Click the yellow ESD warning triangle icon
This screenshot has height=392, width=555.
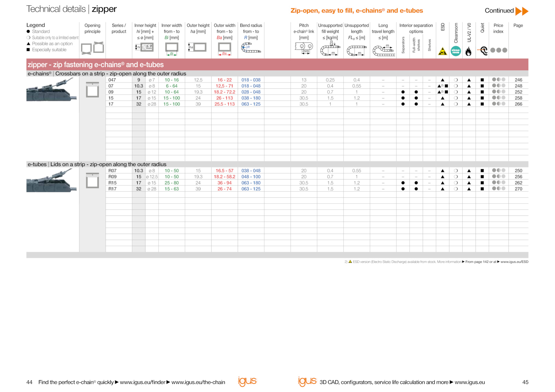coord(443,51)
